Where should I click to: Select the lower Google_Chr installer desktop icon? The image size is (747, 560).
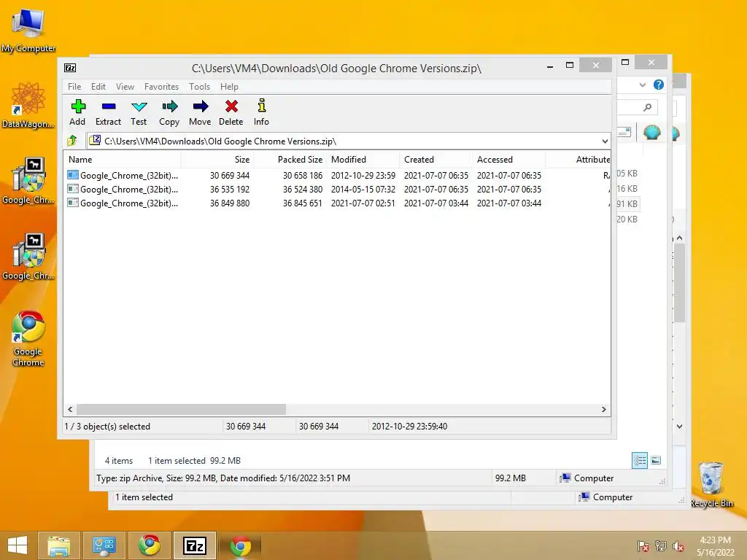tap(28, 257)
